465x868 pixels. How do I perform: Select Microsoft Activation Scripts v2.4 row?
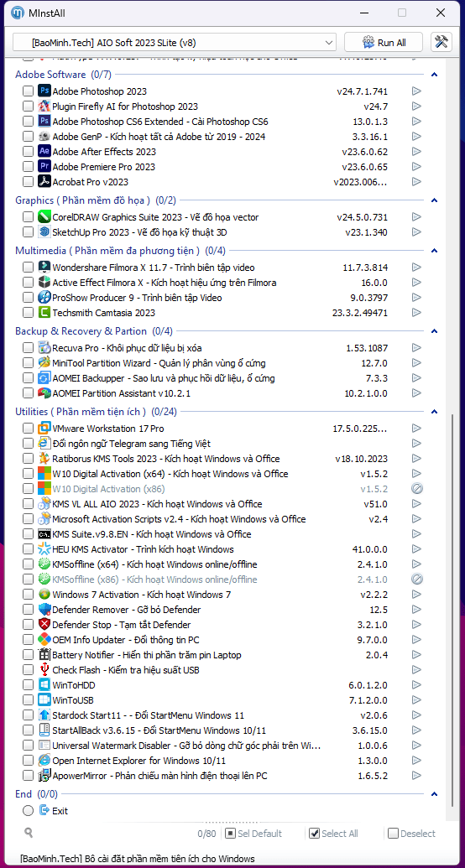coord(179,518)
